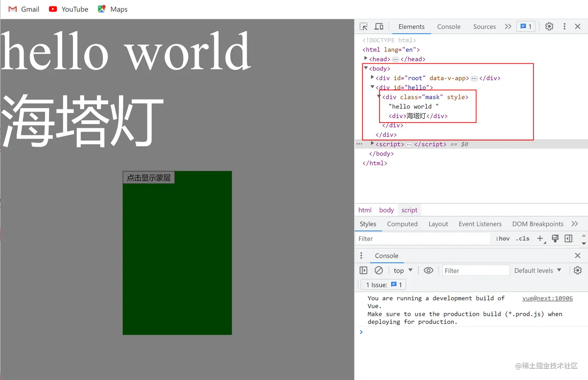This screenshot has width=588, height=380.
Task: Open the console drawer three-dot menu
Action: (361, 256)
